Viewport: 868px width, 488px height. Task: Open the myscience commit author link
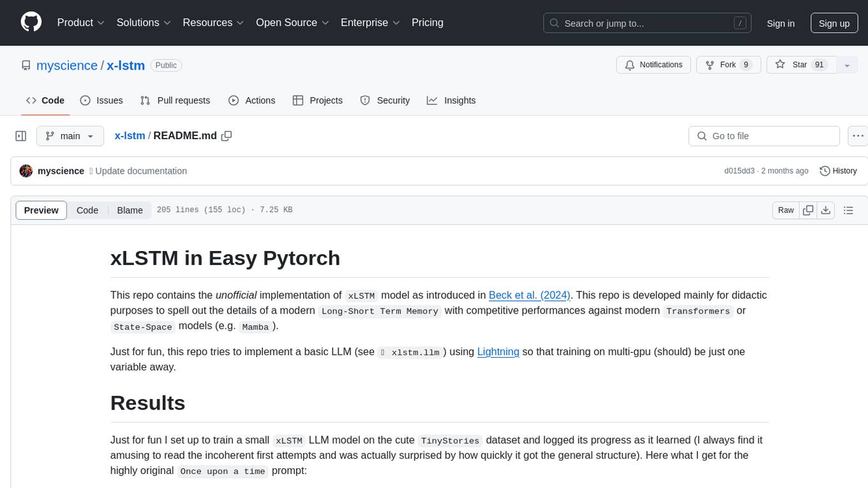click(61, 171)
